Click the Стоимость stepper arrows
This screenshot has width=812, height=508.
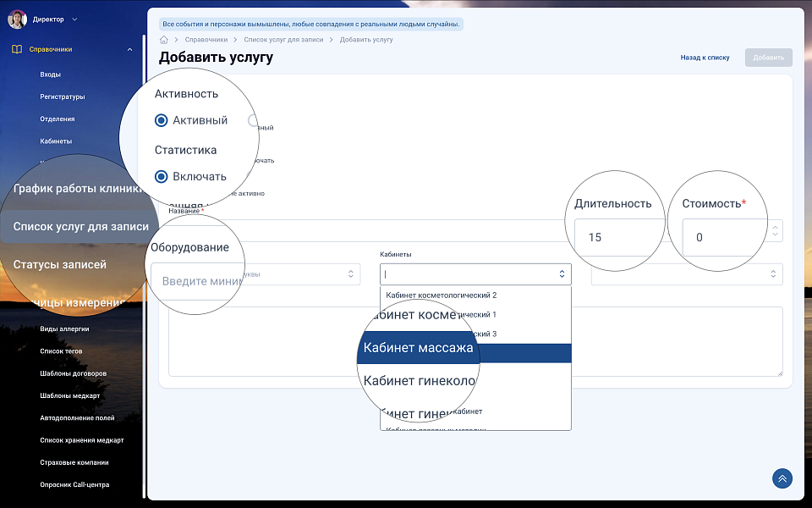776,230
